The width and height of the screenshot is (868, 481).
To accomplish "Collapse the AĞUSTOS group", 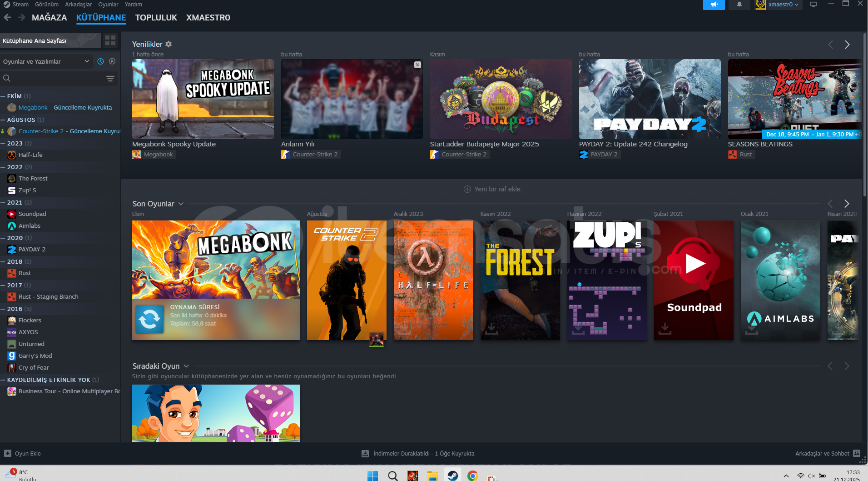I will click(x=3, y=120).
